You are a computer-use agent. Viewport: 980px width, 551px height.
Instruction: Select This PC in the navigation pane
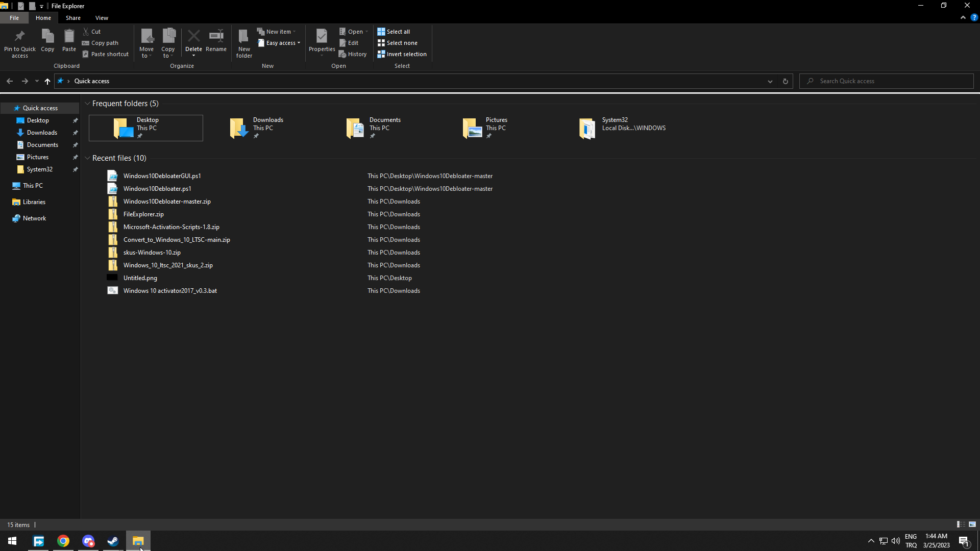pyautogui.click(x=33, y=186)
